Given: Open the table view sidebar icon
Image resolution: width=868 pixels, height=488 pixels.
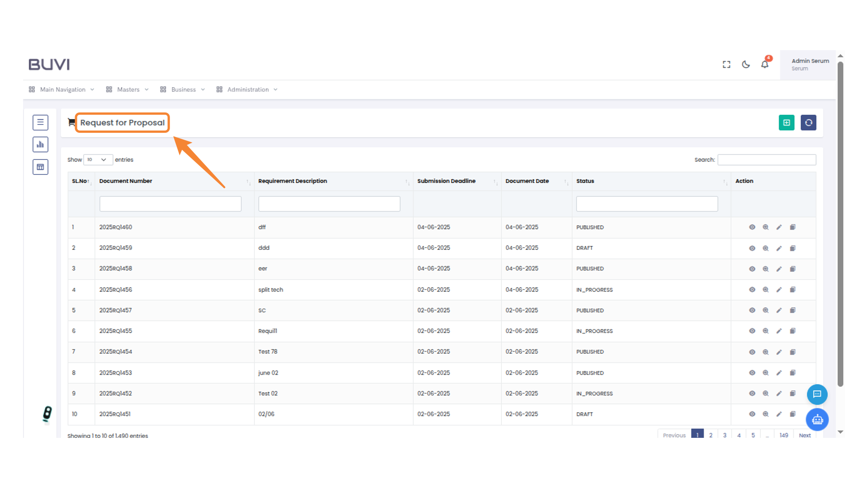Looking at the screenshot, I should click(40, 167).
